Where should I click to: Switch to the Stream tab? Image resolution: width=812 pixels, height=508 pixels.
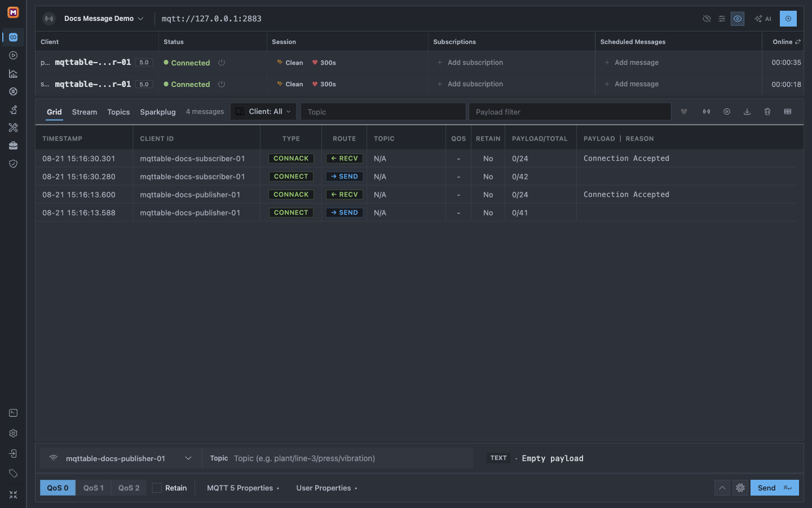click(x=85, y=112)
